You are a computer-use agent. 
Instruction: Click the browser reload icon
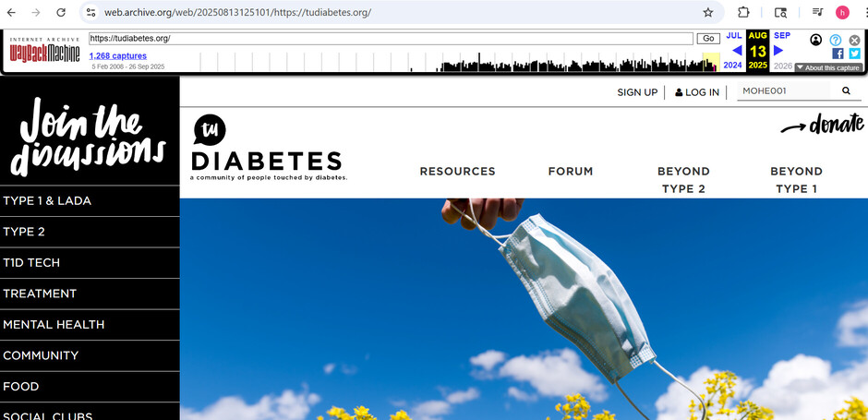point(61,12)
